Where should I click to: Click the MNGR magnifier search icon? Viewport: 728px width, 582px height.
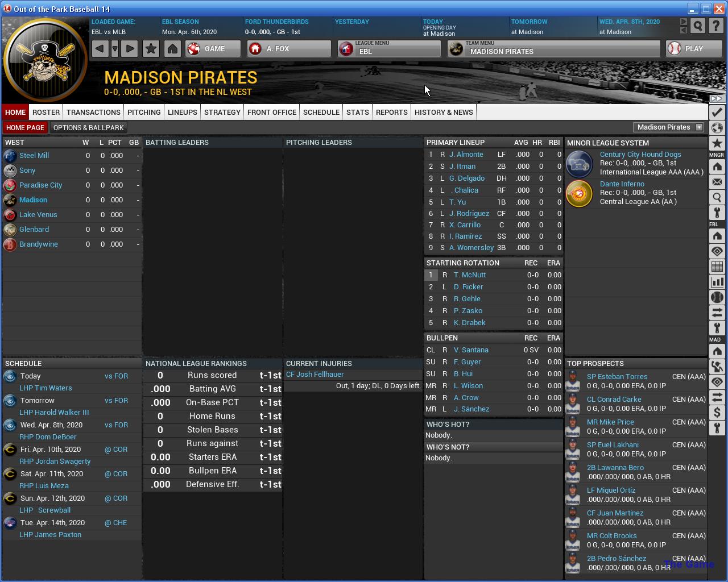[717, 197]
